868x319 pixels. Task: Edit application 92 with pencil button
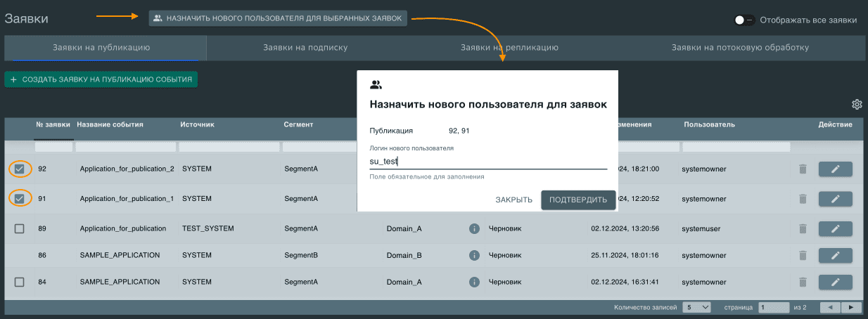point(836,169)
